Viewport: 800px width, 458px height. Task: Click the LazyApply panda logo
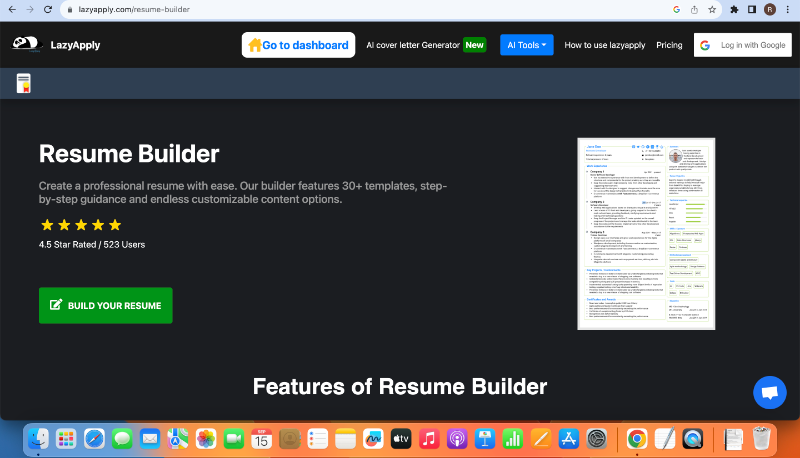(x=26, y=44)
